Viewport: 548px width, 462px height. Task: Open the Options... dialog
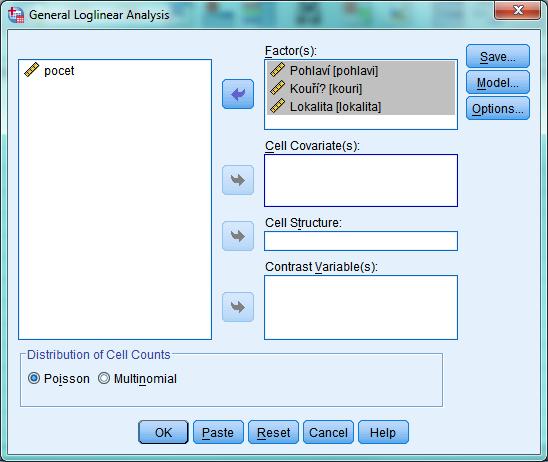pos(498,108)
